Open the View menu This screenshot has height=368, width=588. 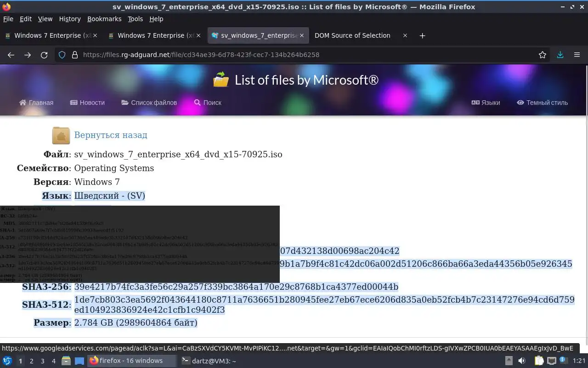[x=45, y=19]
